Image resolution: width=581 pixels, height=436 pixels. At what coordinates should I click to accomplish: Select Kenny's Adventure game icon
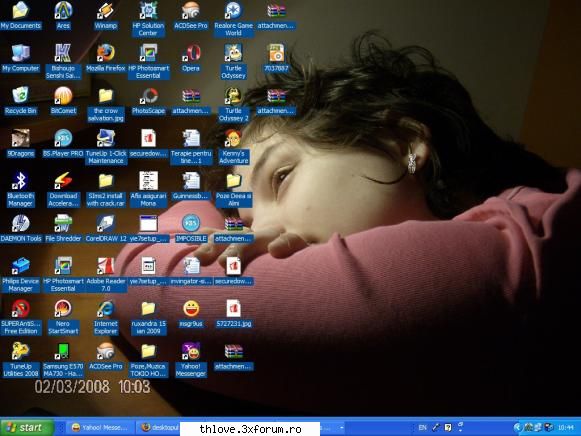233,146
